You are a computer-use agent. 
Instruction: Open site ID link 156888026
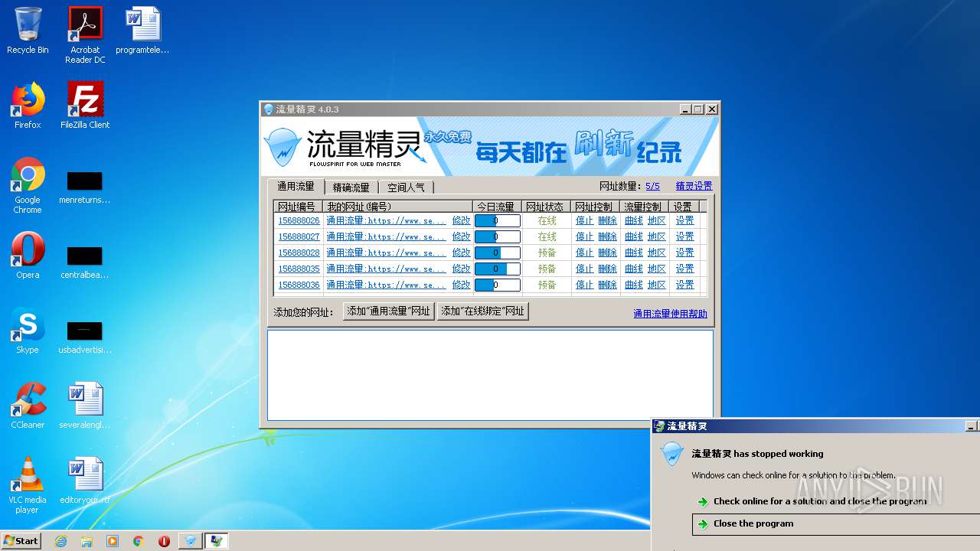pyautogui.click(x=299, y=220)
